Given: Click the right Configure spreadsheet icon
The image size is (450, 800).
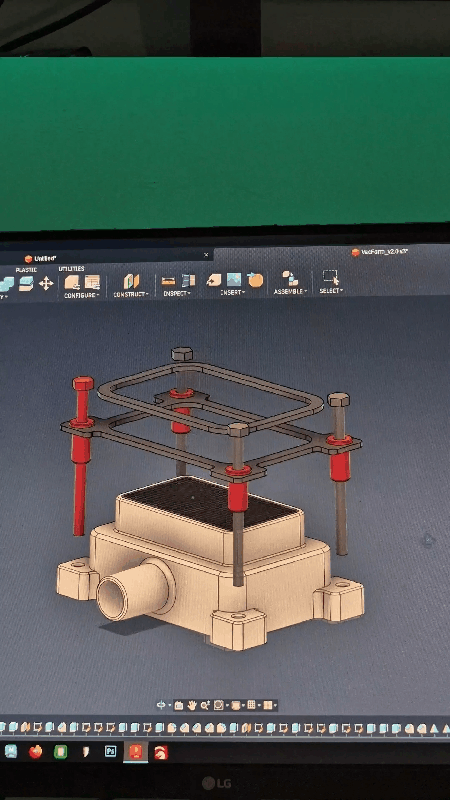Looking at the screenshot, I should (92, 282).
